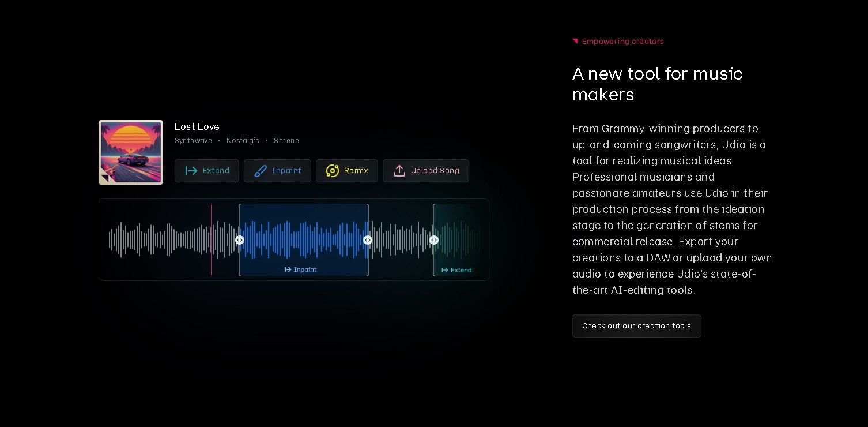Click the yellow Remix icon

(333, 171)
